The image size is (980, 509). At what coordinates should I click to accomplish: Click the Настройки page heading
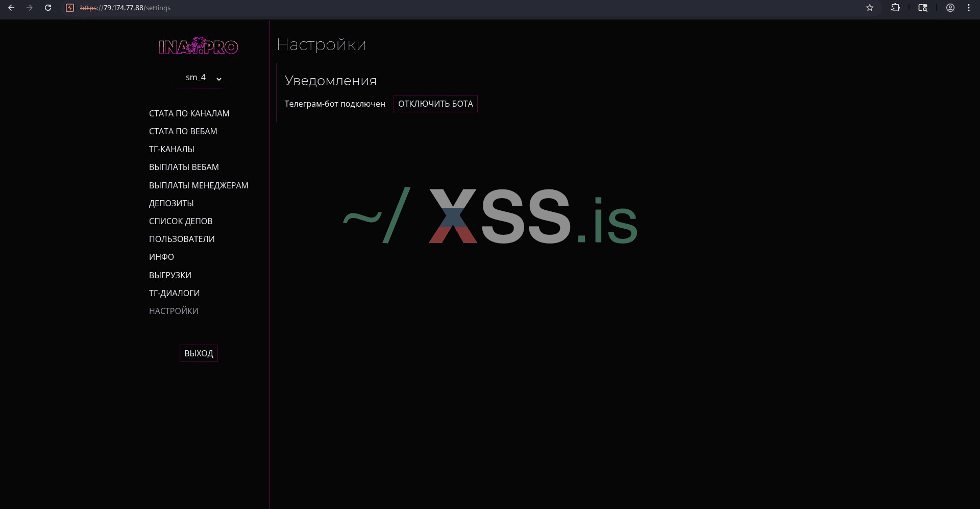pyautogui.click(x=322, y=45)
